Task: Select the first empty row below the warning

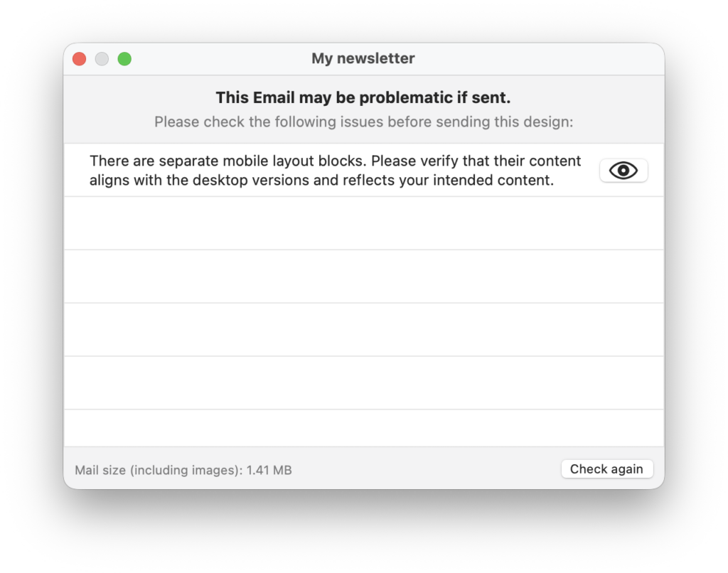Action: click(363, 223)
